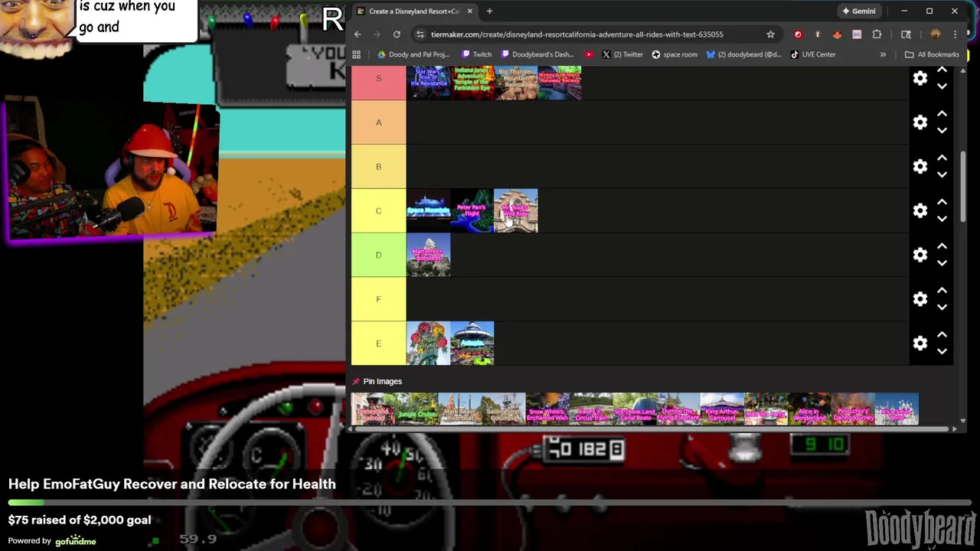Open settings gear for the A tier row
980x551 pixels.
pyautogui.click(x=920, y=122)
